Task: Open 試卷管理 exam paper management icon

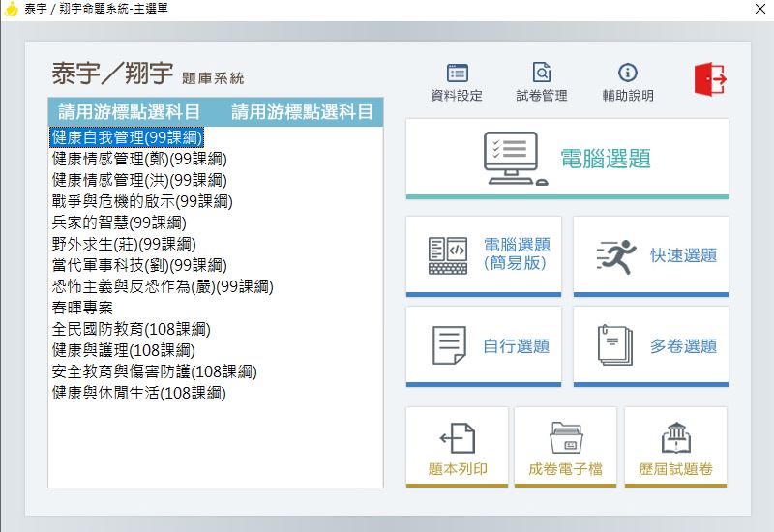Action: [x=541, y=81]
